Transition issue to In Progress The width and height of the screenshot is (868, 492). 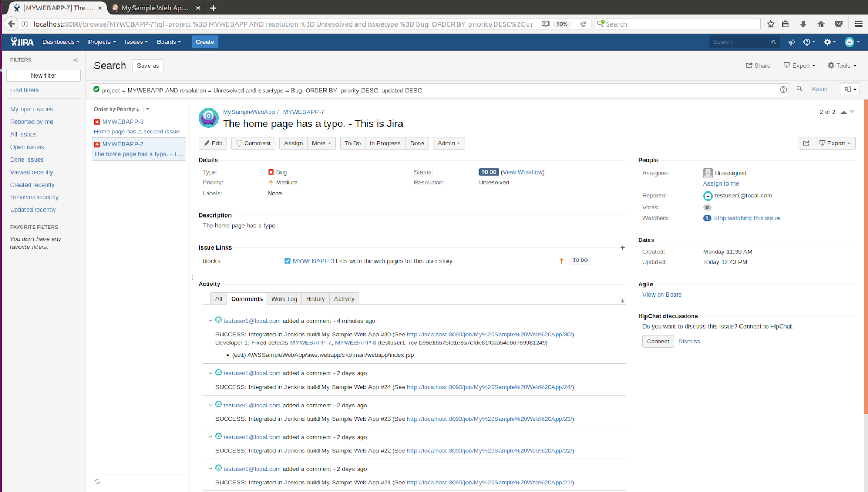point(385,143)
